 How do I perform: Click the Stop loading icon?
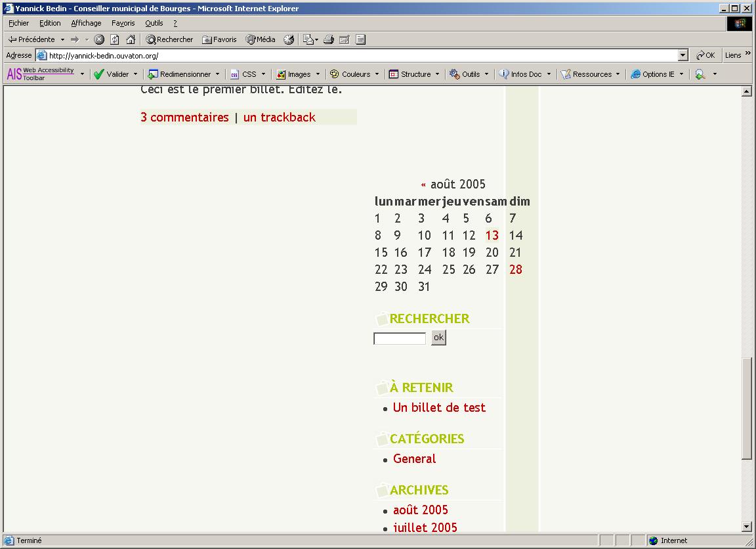99,39
